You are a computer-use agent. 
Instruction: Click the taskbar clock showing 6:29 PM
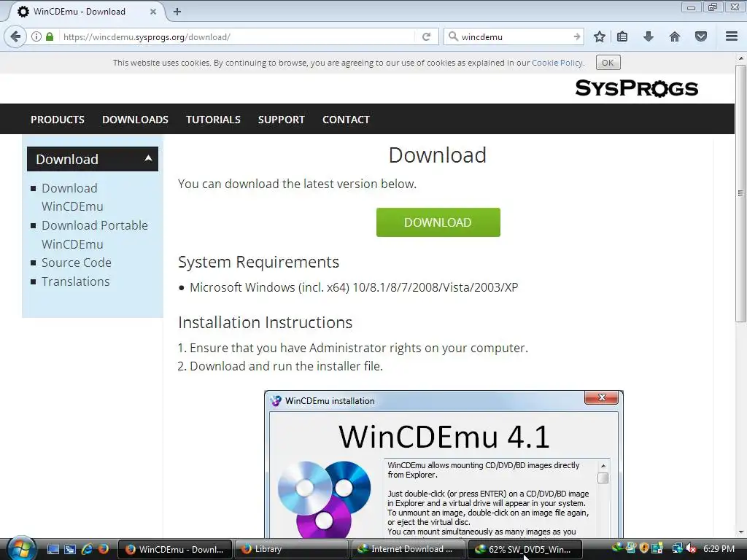pyautogui.click(x=719, y=548)
